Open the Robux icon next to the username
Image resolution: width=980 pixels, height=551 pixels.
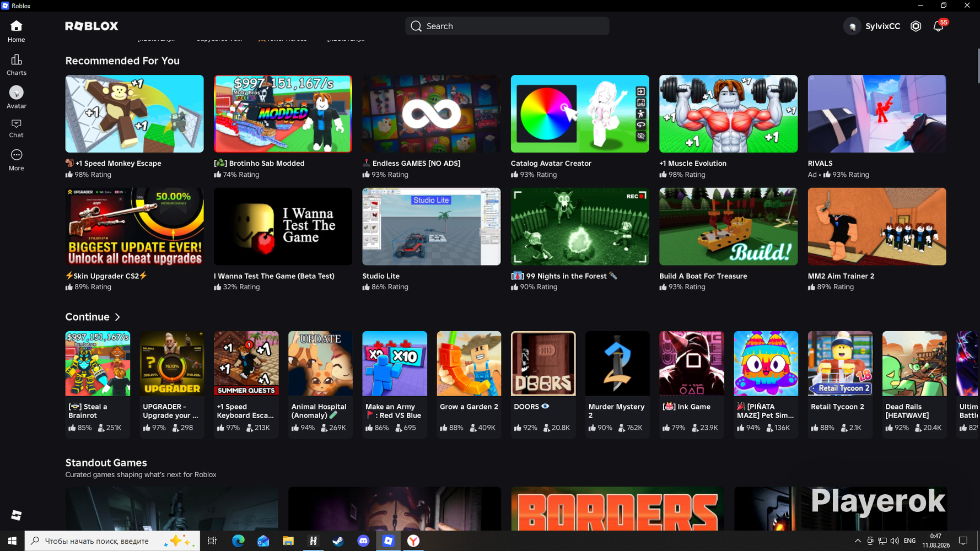pos(916,26)
